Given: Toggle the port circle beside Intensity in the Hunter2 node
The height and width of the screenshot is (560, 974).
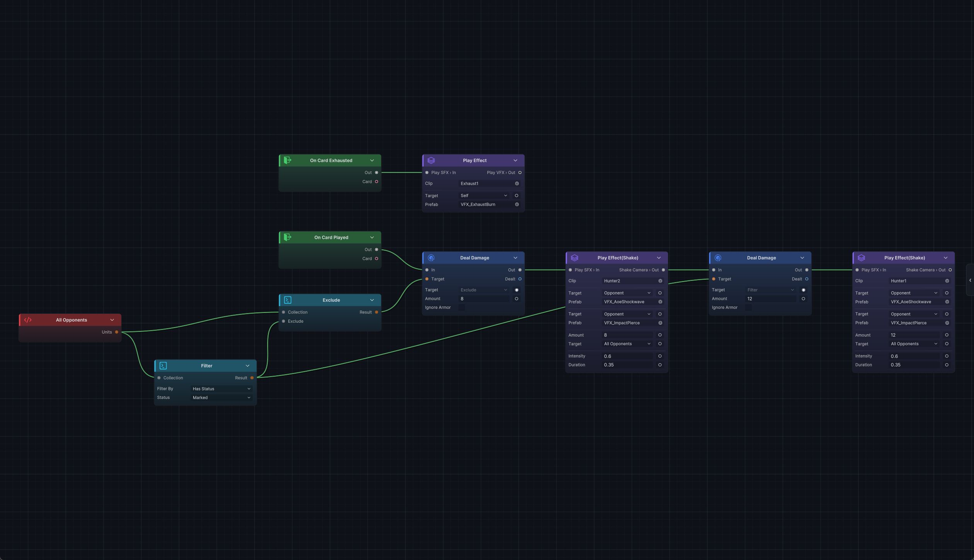Looking at the screenshot, I should [x=660, y=356].
